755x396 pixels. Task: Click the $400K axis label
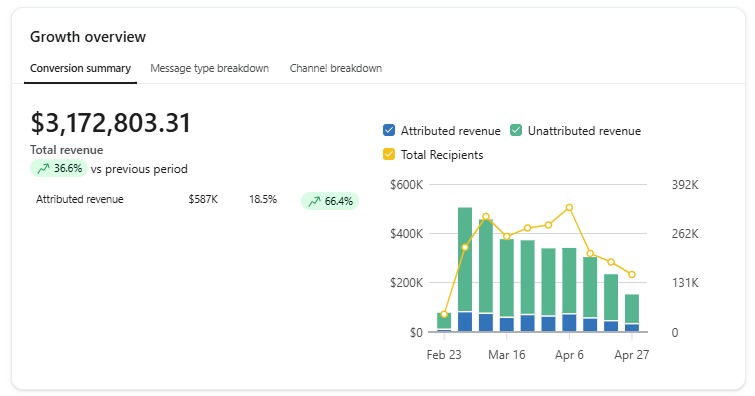(406, 234)
